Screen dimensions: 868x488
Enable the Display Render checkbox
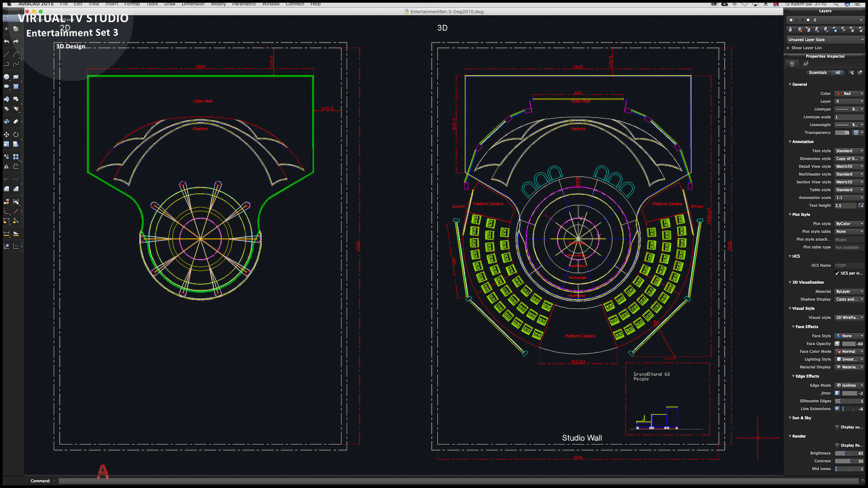(x=837, y=445)
